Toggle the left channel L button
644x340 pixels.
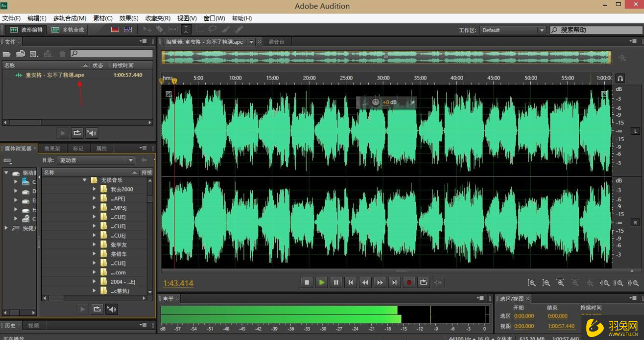click(x=635, y=131)
